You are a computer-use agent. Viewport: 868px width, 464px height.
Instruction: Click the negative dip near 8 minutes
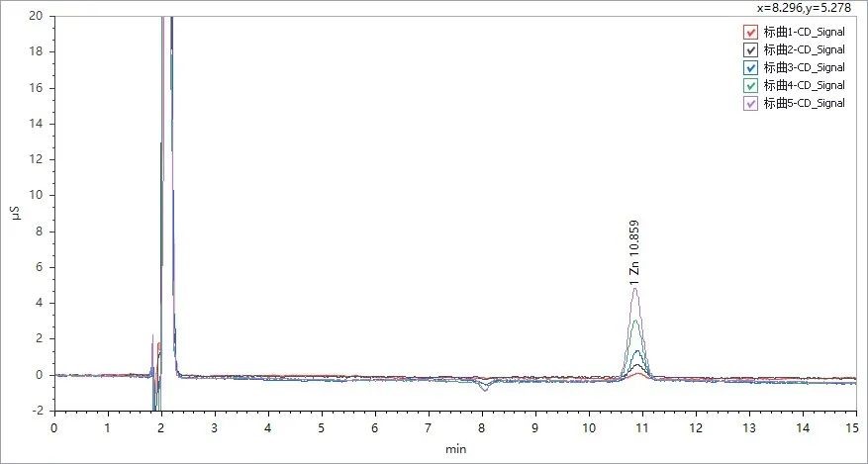click(483, 388)
